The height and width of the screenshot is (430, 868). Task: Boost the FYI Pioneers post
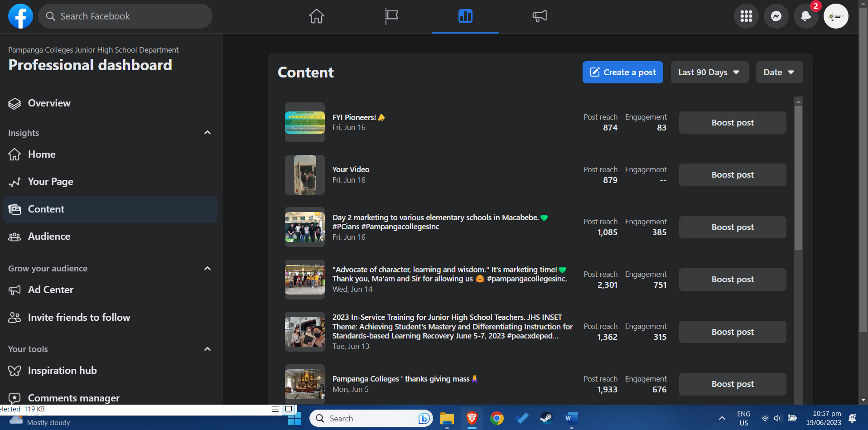coord(733,123)
